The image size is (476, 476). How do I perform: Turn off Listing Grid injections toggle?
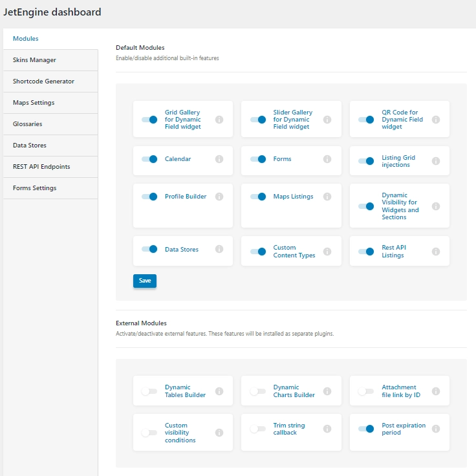point(366,161)
